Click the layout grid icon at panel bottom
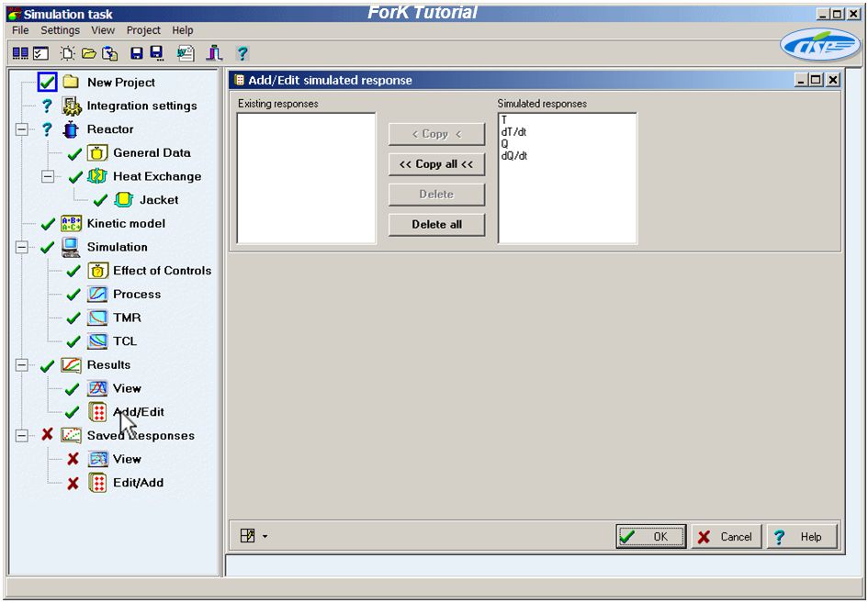This screenshot has height=603, width=868. click(x=247, y=535)
